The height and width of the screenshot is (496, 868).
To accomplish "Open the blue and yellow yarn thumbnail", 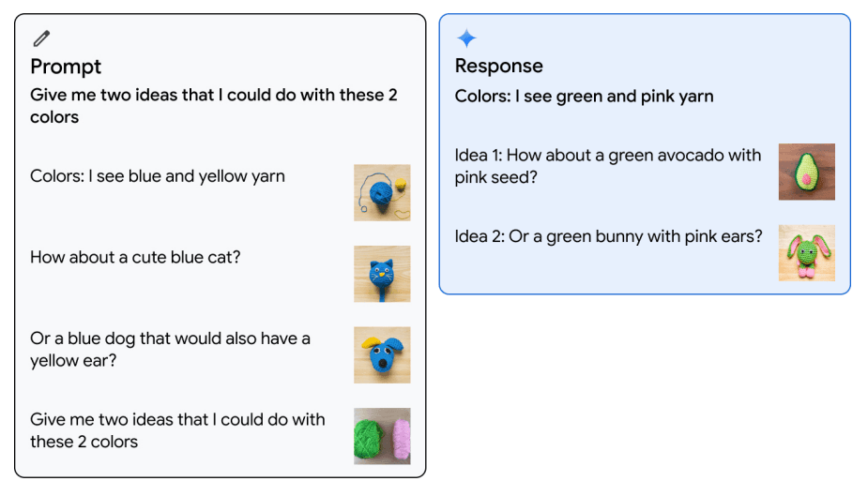I will coord(382,193).
